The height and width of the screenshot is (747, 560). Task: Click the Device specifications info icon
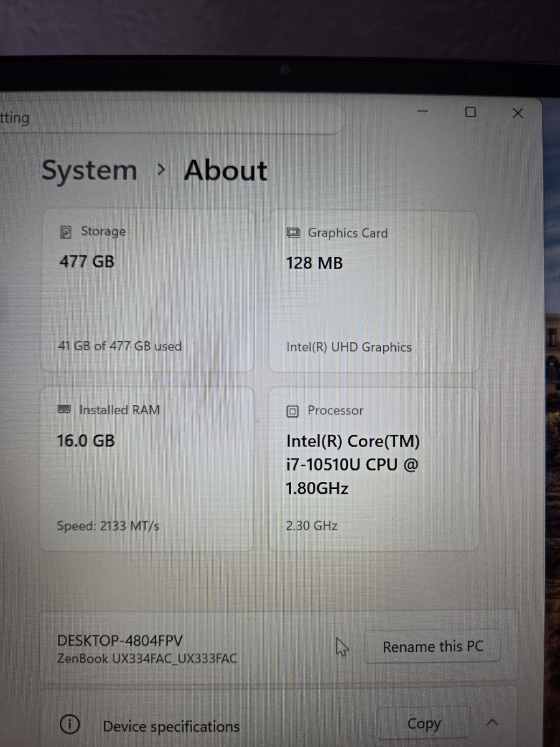click(70, 725)
